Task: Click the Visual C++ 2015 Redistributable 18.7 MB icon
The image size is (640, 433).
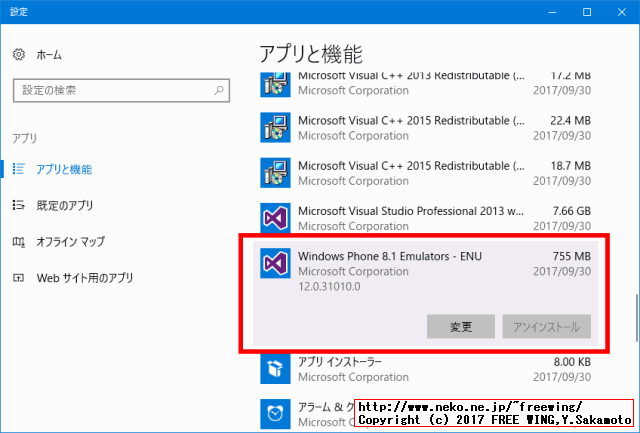Action: point(276,173)
